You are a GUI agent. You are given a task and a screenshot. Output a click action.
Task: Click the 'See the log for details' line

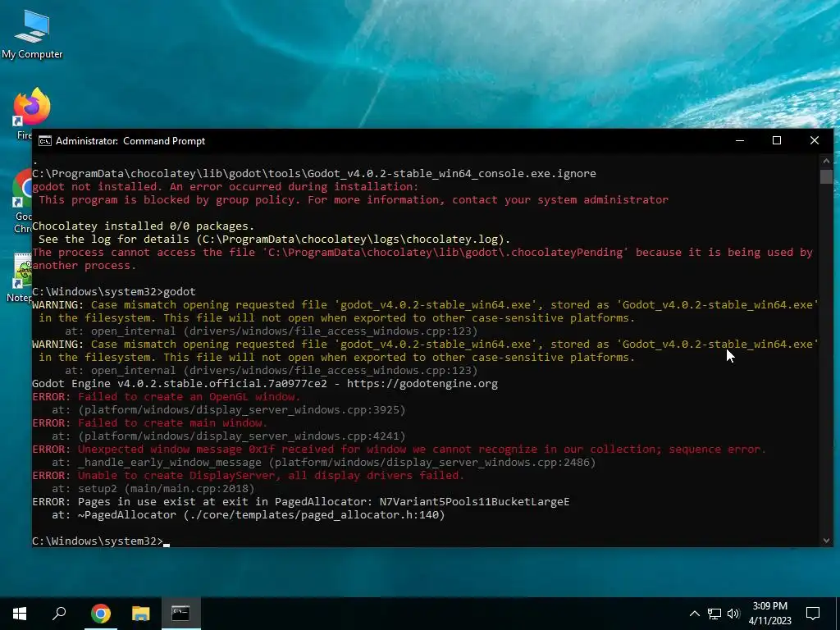(x=274, y=239)
